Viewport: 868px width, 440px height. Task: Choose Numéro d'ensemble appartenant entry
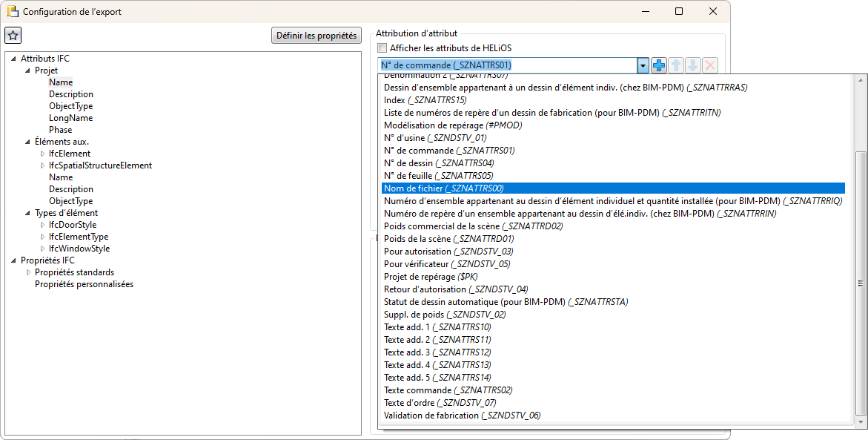(x=613, y=201)
